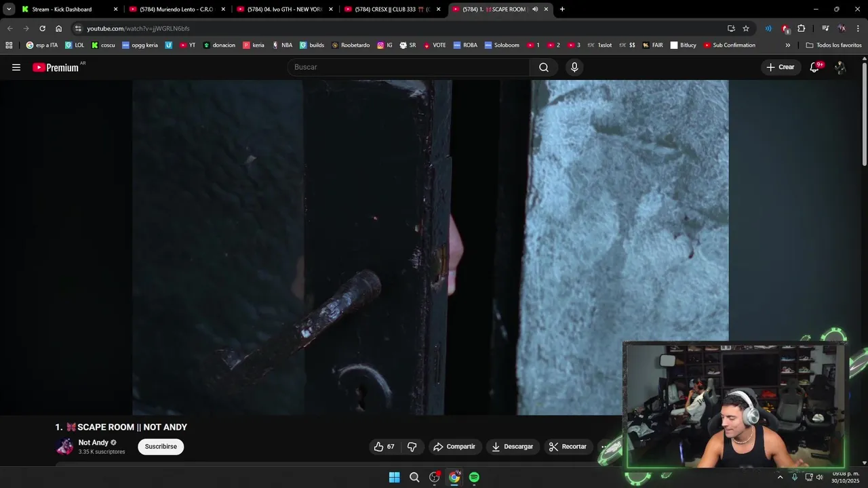Open the video title SCAPE ROOM || NOT ANDY

[121, 427]
